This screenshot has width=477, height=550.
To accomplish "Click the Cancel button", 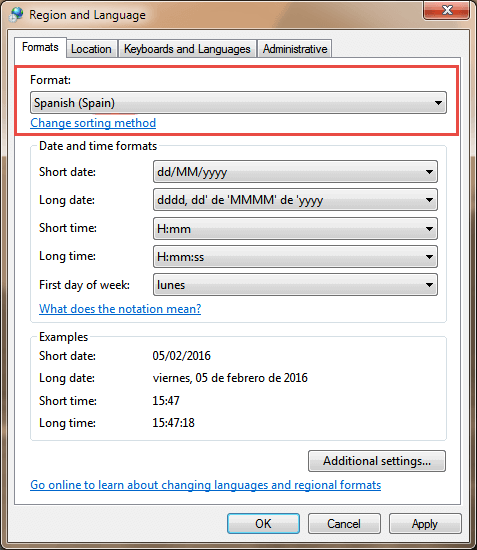I will (344, 524).
